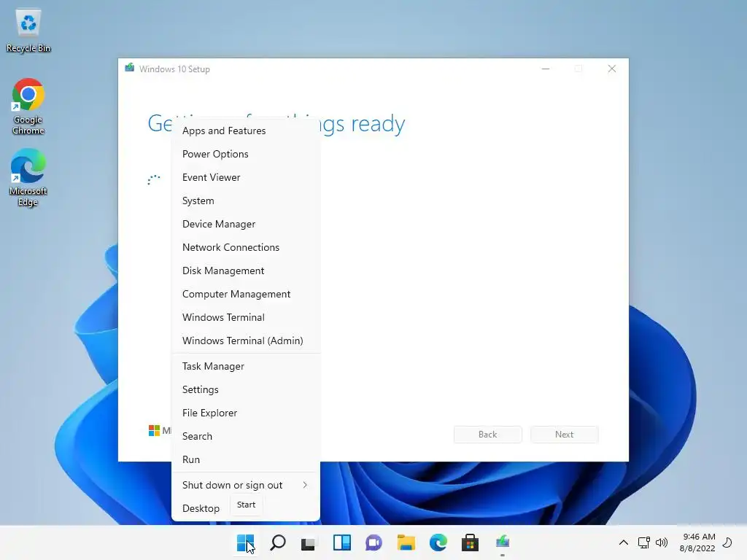Open Microsoft Store icon on taskbar
The width and height of the screenshot is (747, 560).
pyautogui.click(x=471, y=542)
